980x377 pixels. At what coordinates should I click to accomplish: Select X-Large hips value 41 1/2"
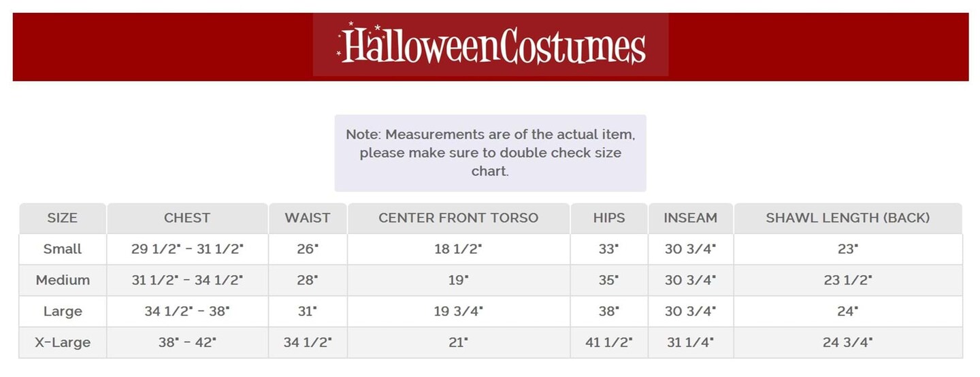click(608, 343)
